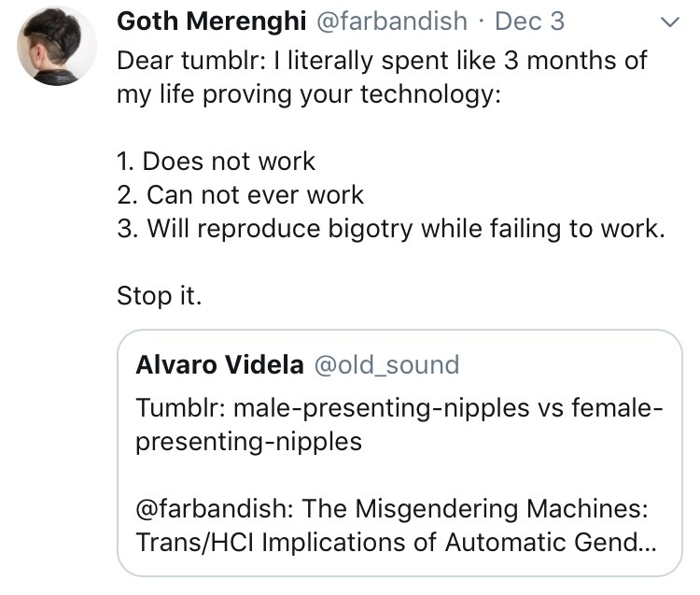Open the tweet options chevron menu
Screen dimensions: 700x595
(670, 22)
